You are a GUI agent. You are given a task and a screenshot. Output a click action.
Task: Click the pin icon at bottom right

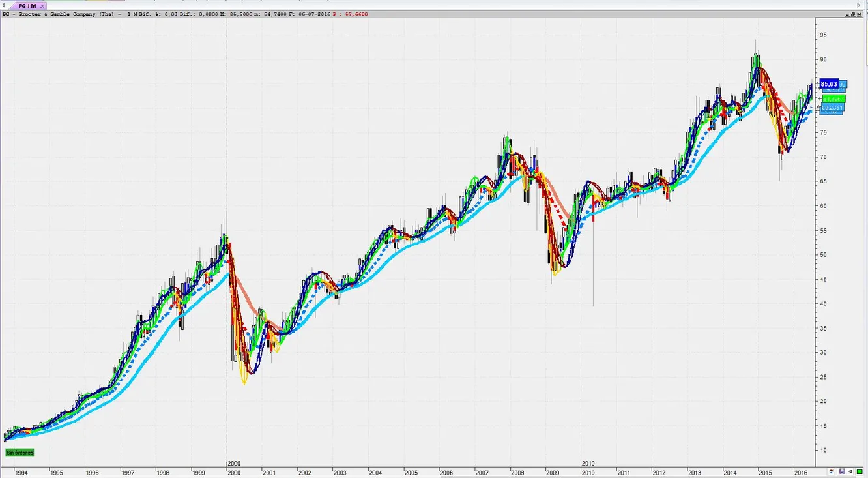[850, 471]
